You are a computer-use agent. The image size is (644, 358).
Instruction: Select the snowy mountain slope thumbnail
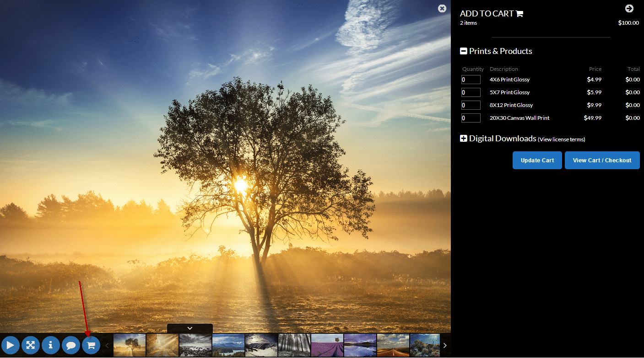261,345
